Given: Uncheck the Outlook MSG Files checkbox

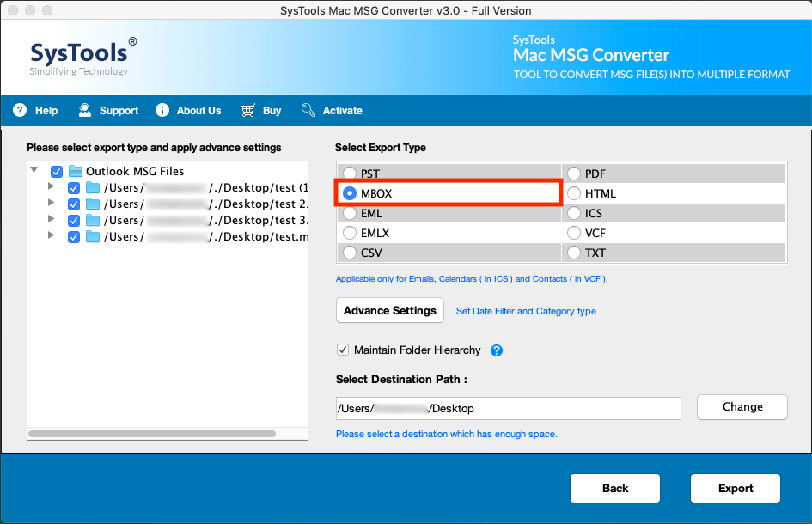Looking at the screenshot, I should click(x=57, y=172).
